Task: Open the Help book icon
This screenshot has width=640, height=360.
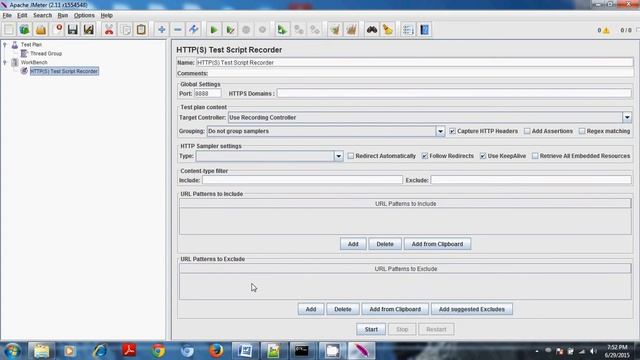Action: tap(424, 29)
